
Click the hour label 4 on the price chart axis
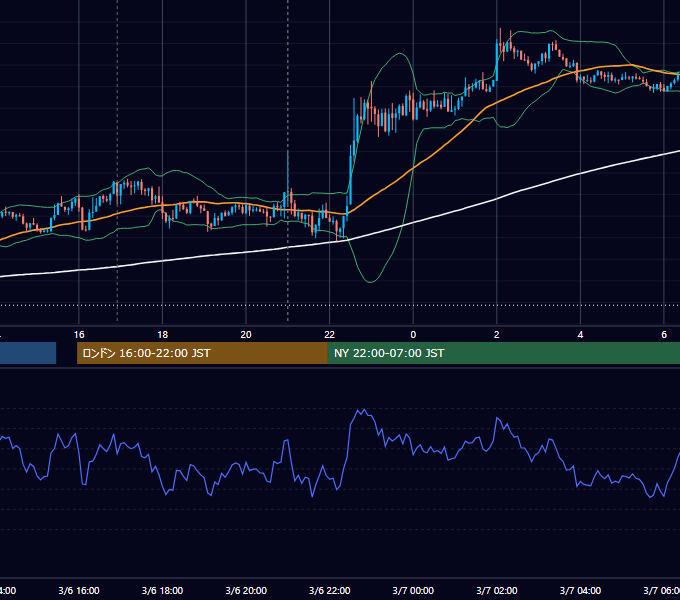point(580,335)
